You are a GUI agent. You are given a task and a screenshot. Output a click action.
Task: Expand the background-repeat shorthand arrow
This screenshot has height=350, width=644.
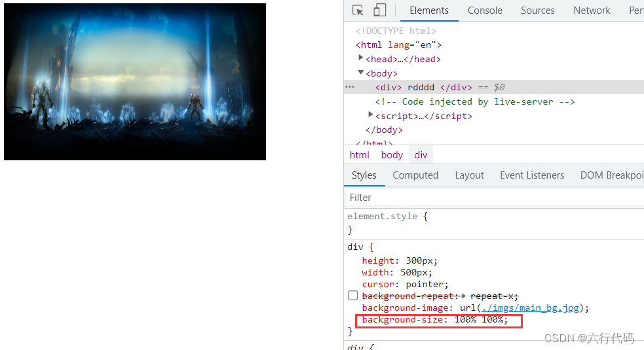pyautogui.click(x=463, y=296)
